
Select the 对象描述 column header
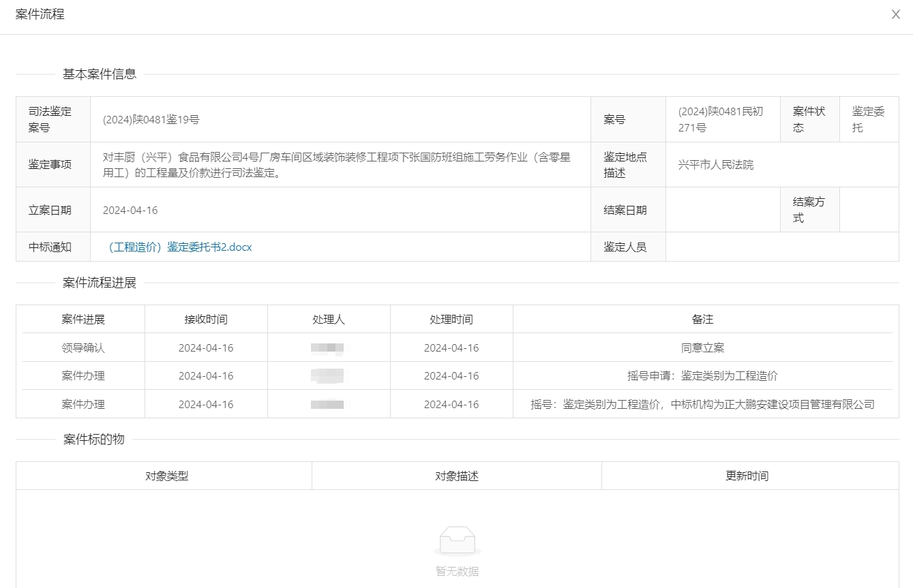[x=457, y=476]
